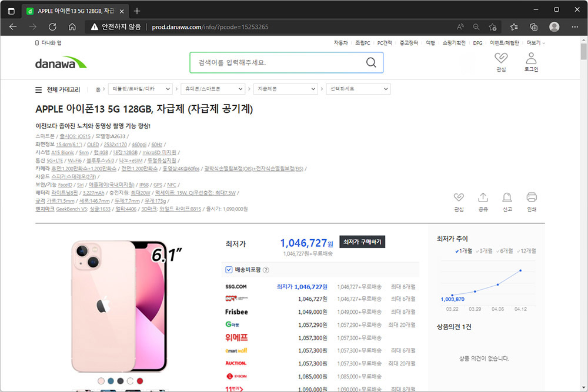The image size is (588, 392).
Task: Toggle 배송비포함 checkbox
Action: point(229,270)
